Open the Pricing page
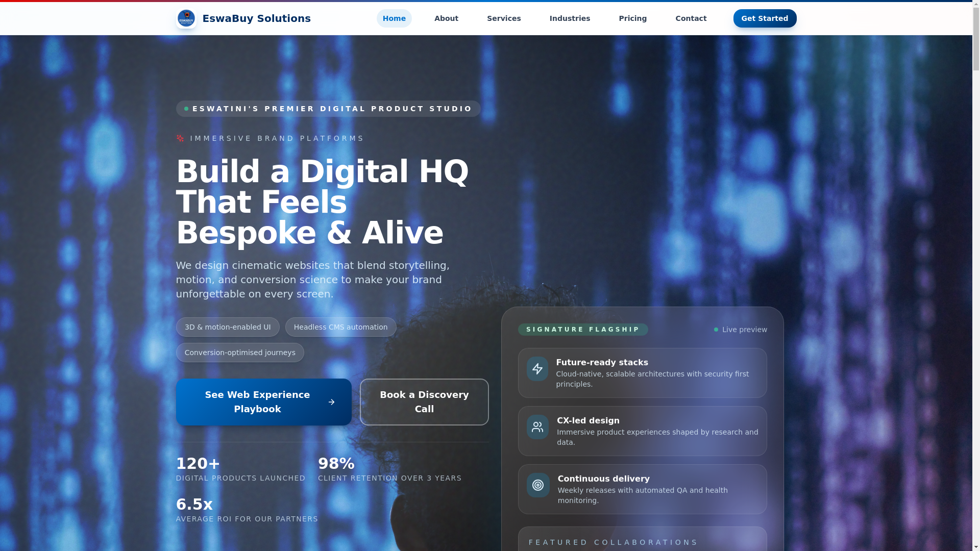Image resolution: width=980 pixels, height=551 pixels. (632, 18)
